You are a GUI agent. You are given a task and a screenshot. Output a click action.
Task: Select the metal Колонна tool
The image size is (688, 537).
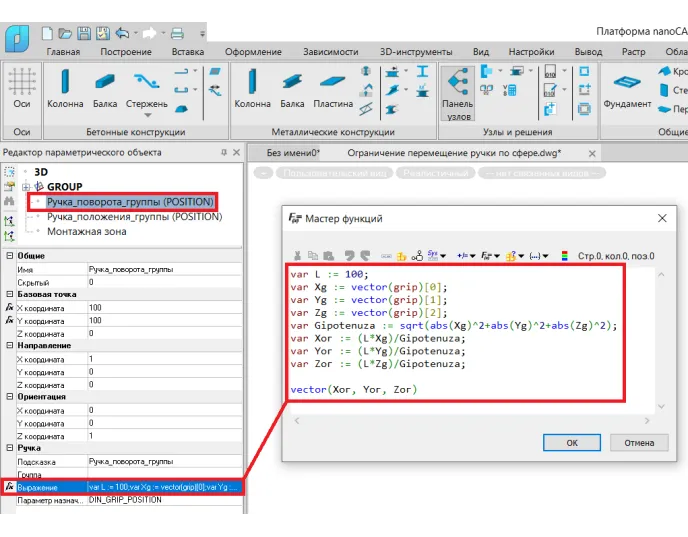tap(252, 88)
